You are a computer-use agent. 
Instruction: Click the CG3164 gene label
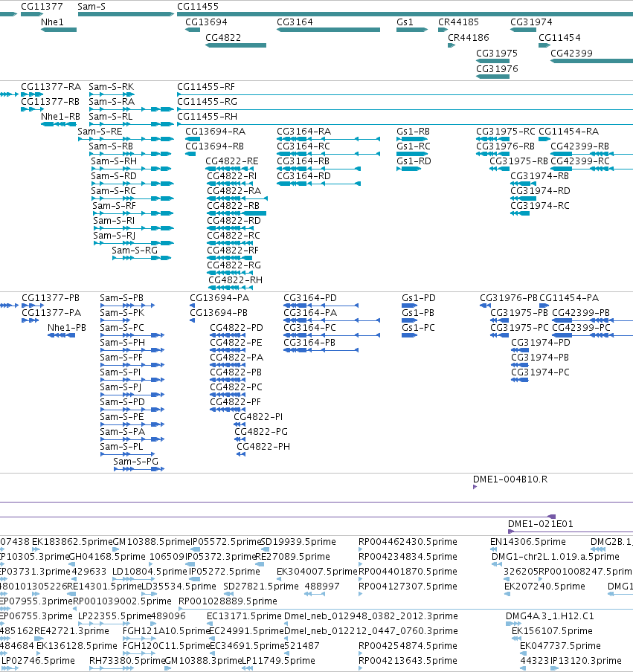pyautogui.click(x=295, y=22)
